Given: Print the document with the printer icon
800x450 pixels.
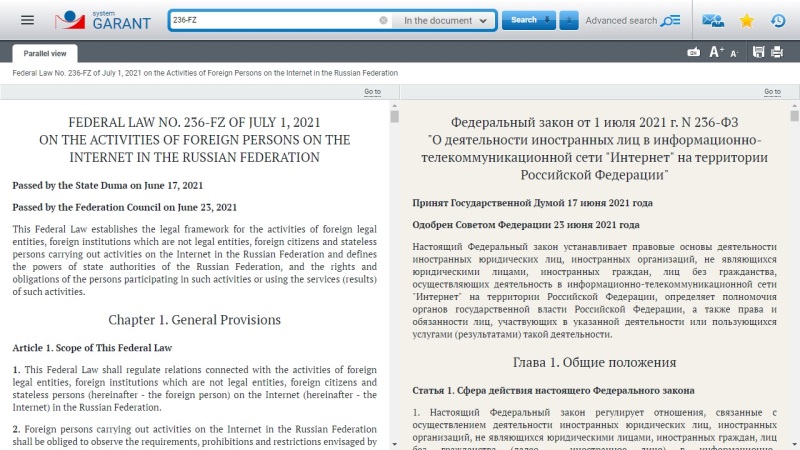Looking at the screenshot, I should point(777,52).
